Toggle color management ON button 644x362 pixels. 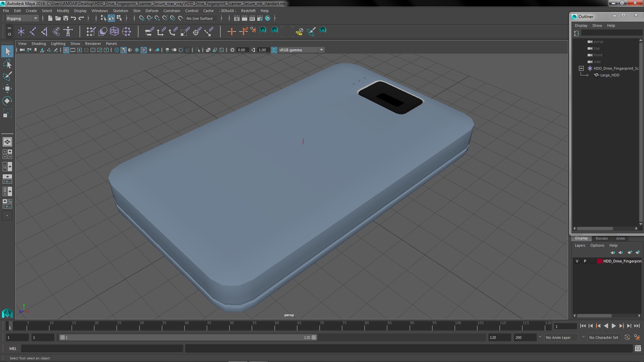(274, 50)
